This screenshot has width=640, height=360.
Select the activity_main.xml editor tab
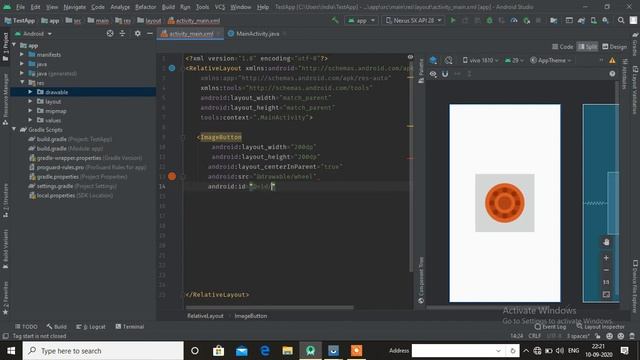[191, 34]
